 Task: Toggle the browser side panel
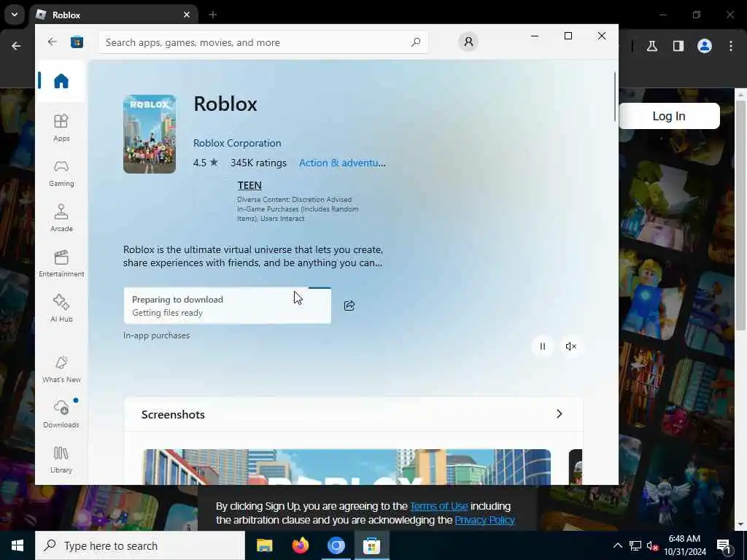click(x=678, y=46)
